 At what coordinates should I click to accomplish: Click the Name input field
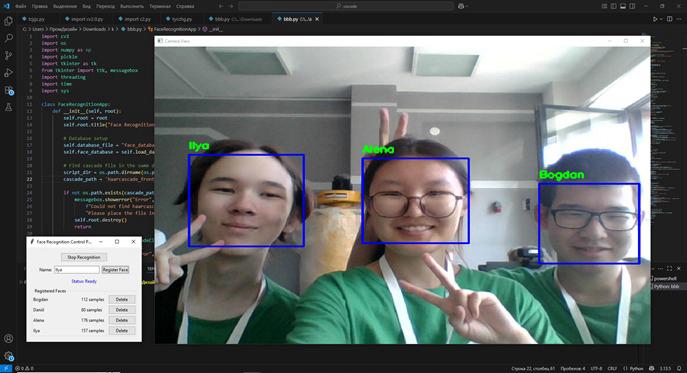click(77, 270)
